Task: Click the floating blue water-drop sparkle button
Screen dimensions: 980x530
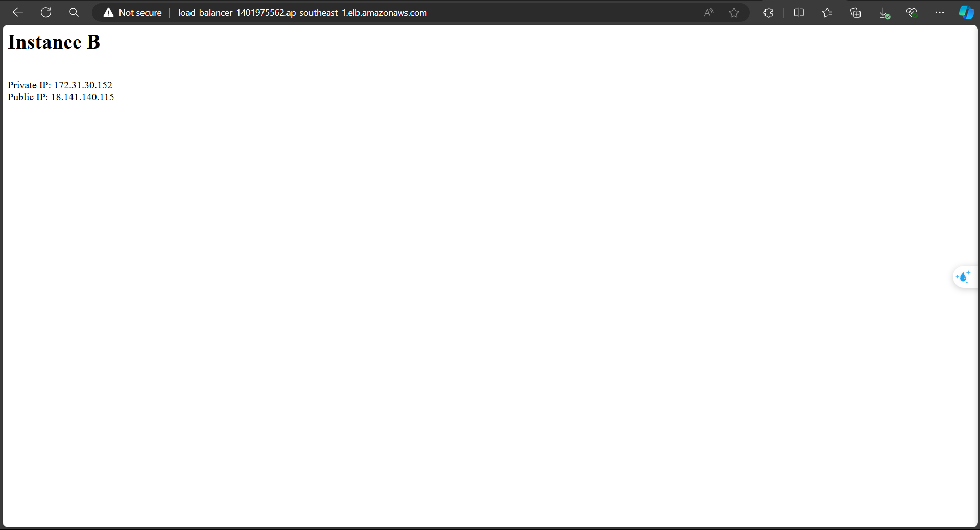Action: (963, 277)
